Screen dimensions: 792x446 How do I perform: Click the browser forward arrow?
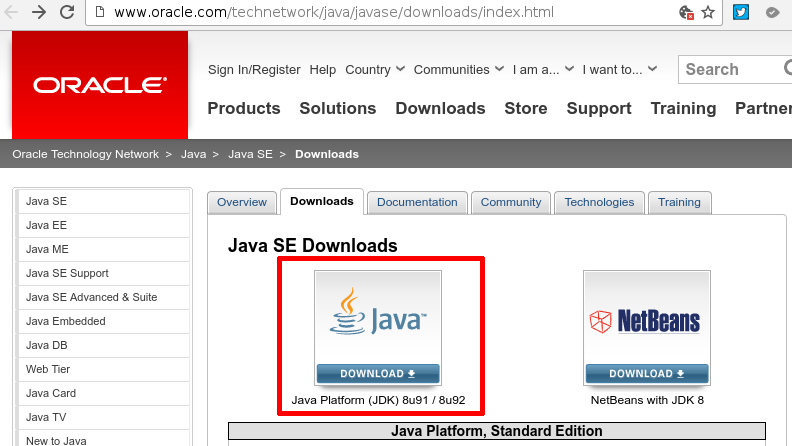(38, 12)
